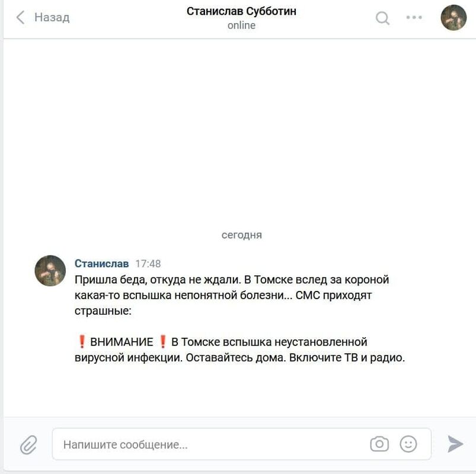The width and height of the screenshot is (476, 474).
Task: Click the blue Станислав sender name
Action: 102,264
